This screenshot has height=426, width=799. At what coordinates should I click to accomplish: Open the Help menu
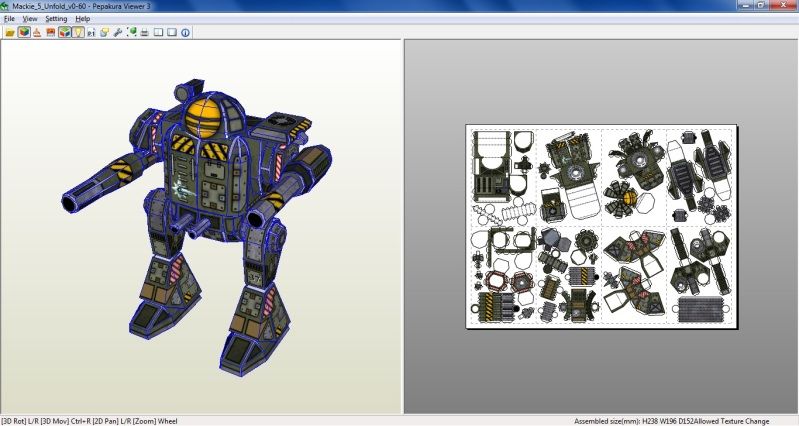click(83, 19)
